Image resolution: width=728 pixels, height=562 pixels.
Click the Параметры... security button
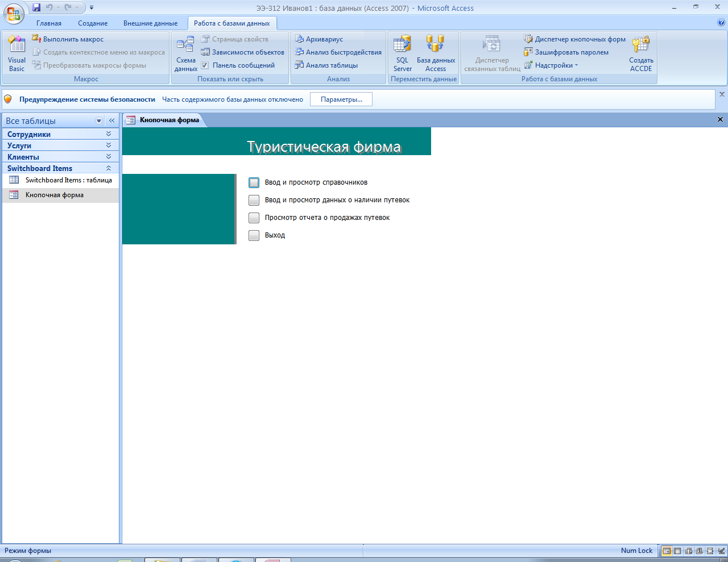point(341,99)
